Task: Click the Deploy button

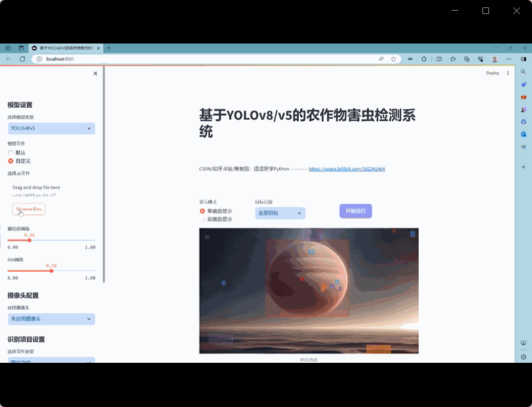Action: [x=492, y=73]
